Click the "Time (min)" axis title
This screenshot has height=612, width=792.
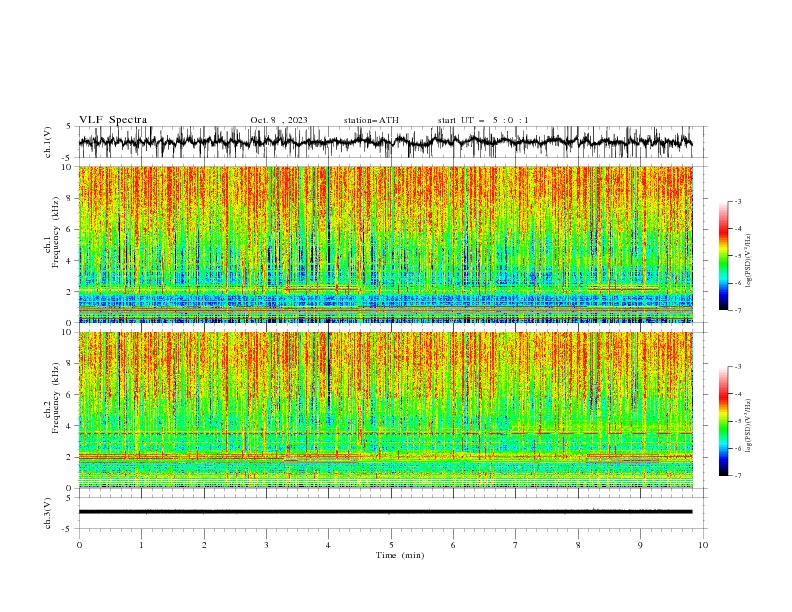tap(400, 555)
